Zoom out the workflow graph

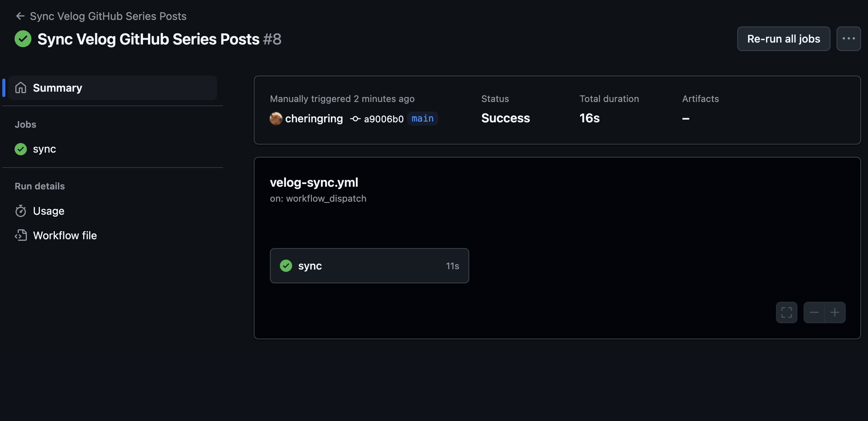tap(814, 312)
